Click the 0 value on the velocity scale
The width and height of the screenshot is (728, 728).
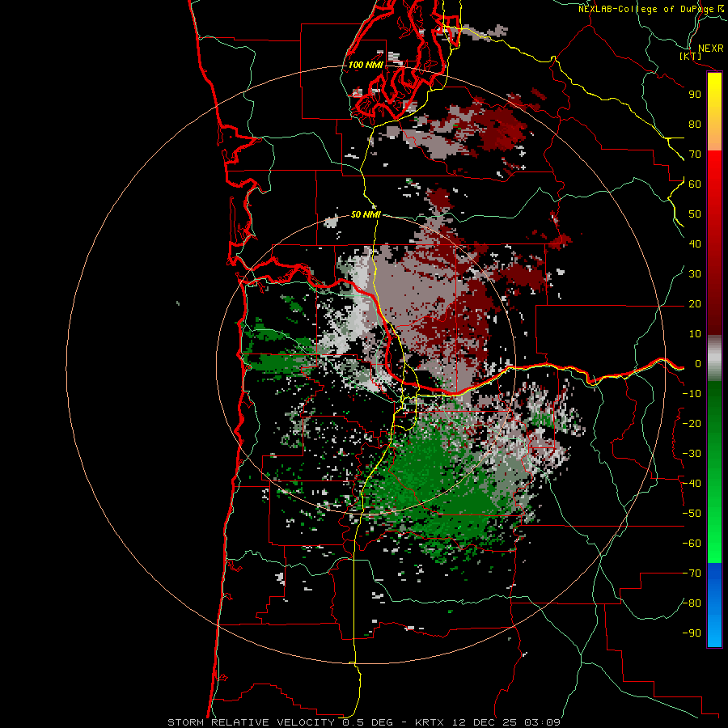[698, 364]
